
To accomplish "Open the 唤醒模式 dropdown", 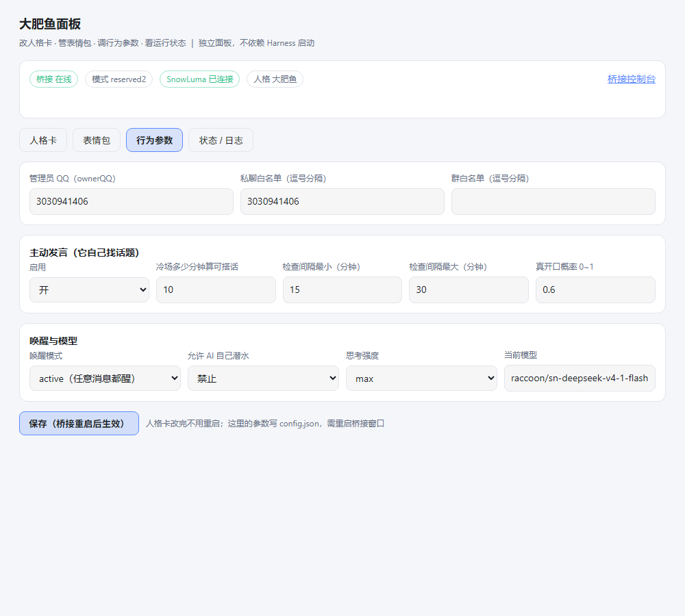I will pyautogui.click(x=105, y=378).
